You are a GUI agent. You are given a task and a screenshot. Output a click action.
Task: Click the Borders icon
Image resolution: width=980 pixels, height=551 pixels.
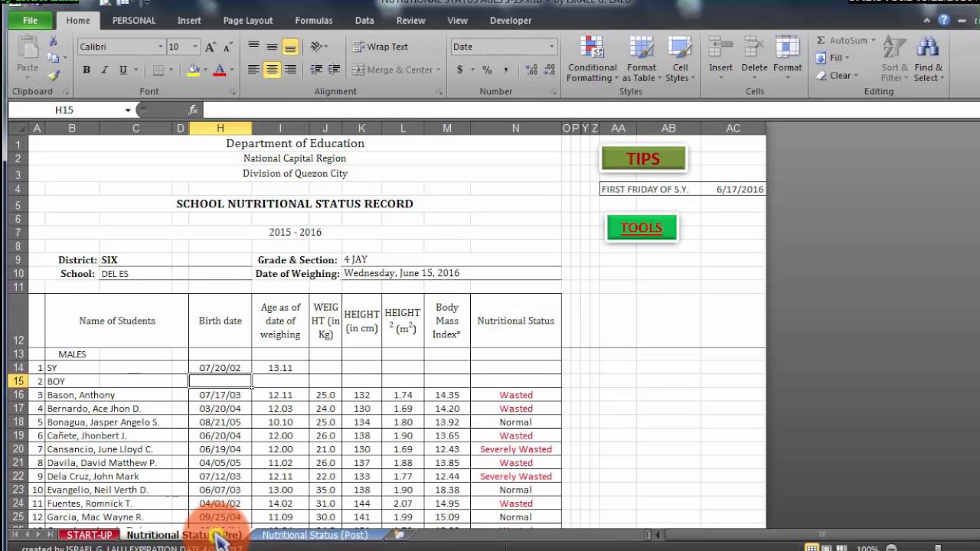[158, 70]
